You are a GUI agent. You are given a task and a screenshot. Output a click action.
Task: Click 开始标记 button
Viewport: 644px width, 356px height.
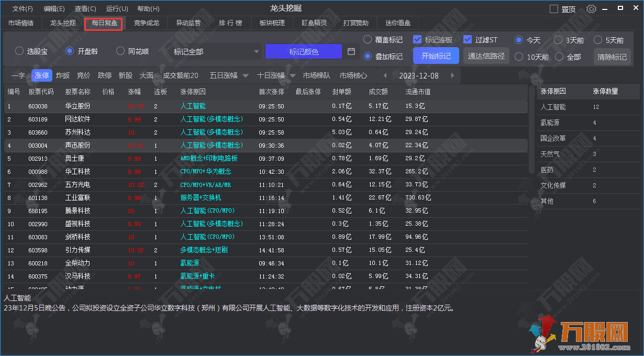(436, 56)
